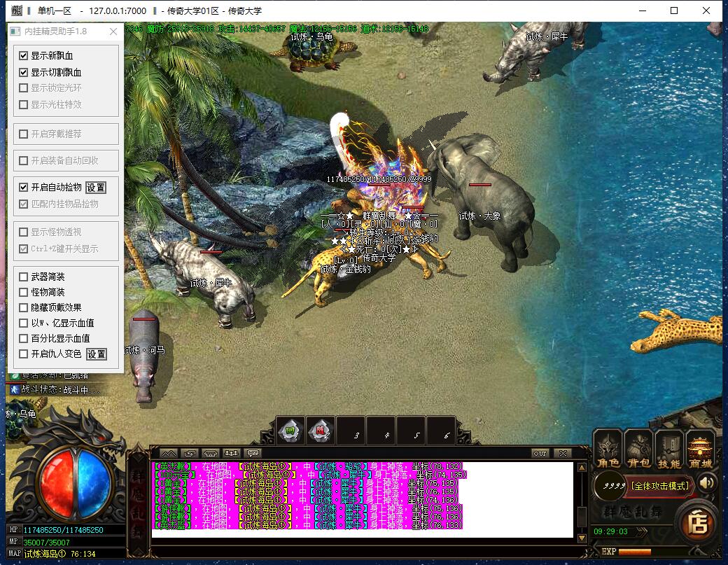Click the dragon icon in the title bar
The height and width of the screenshot is (565, 728).
click(x=17, y=11)
